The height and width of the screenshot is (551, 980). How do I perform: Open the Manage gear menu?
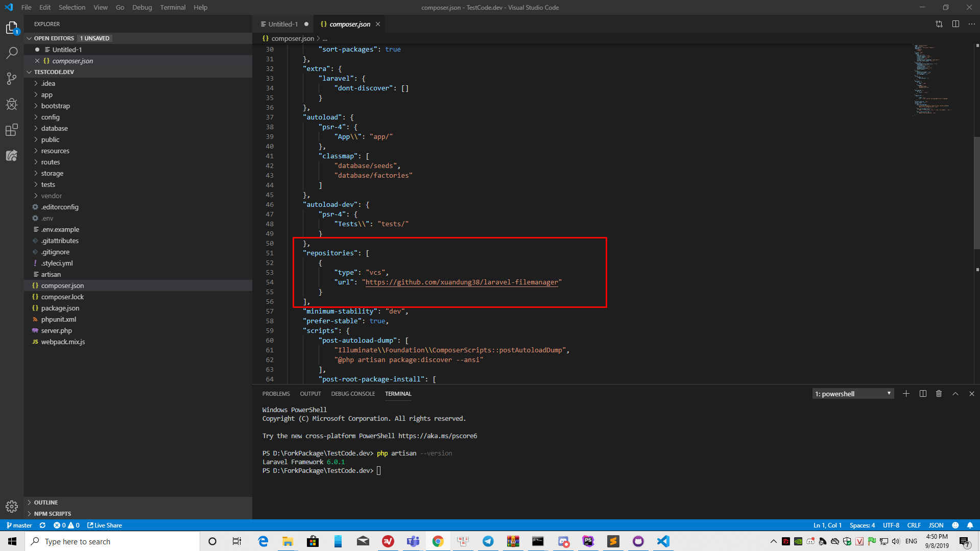click(12, 506)
